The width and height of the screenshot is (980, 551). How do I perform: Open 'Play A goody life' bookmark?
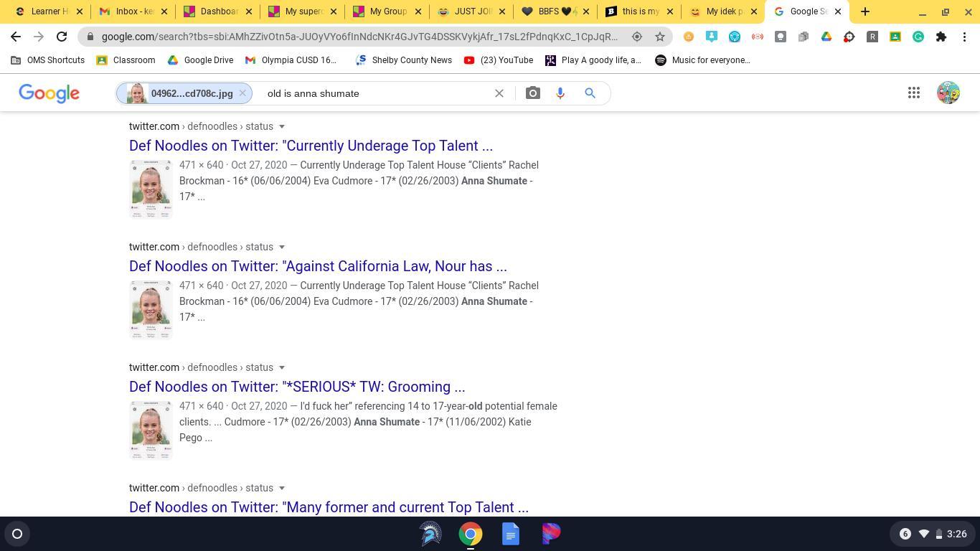(x=593, y=60)
